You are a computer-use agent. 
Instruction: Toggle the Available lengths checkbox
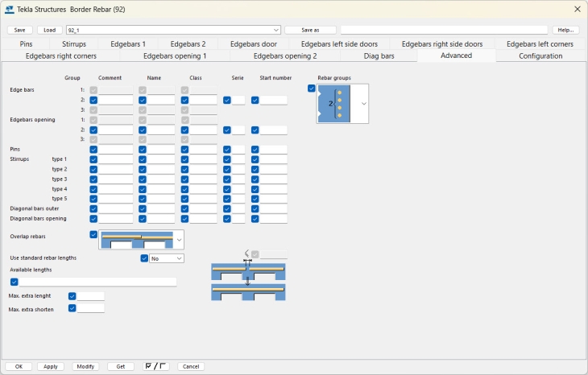point(14,282)
